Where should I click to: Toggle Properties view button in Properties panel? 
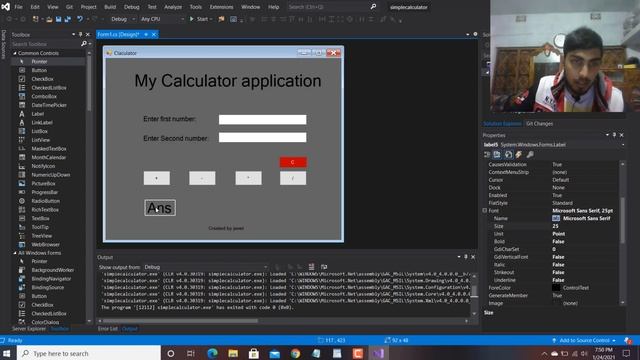click(508, 155)
